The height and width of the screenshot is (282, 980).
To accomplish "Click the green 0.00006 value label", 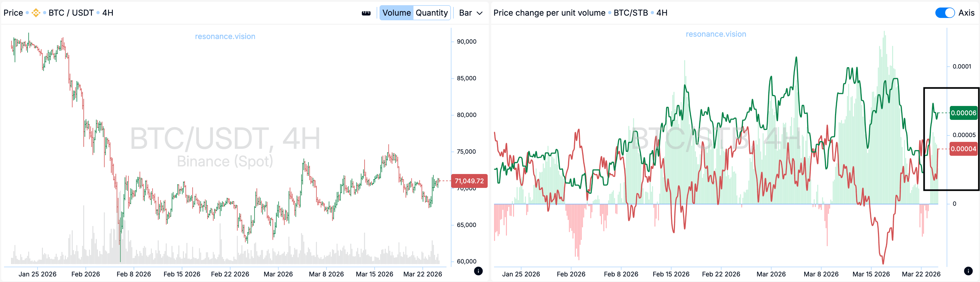I will click(963, 113).
